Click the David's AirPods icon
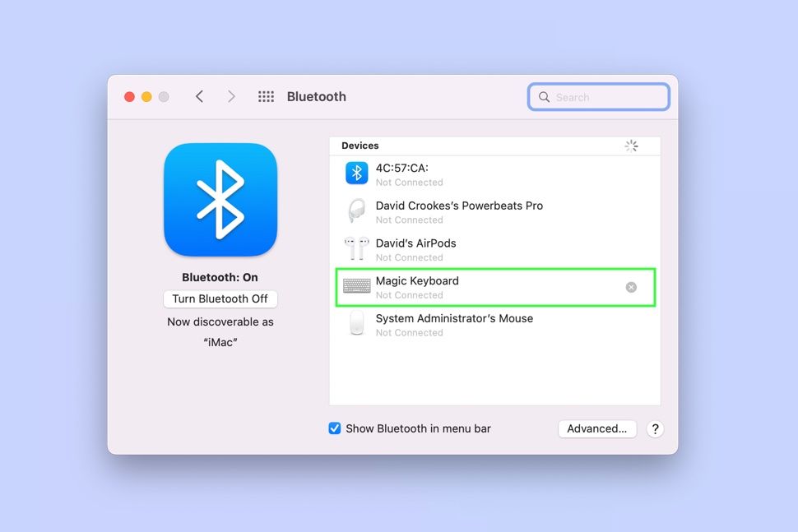The image size is (798, 532). click(x=356, y=247)
